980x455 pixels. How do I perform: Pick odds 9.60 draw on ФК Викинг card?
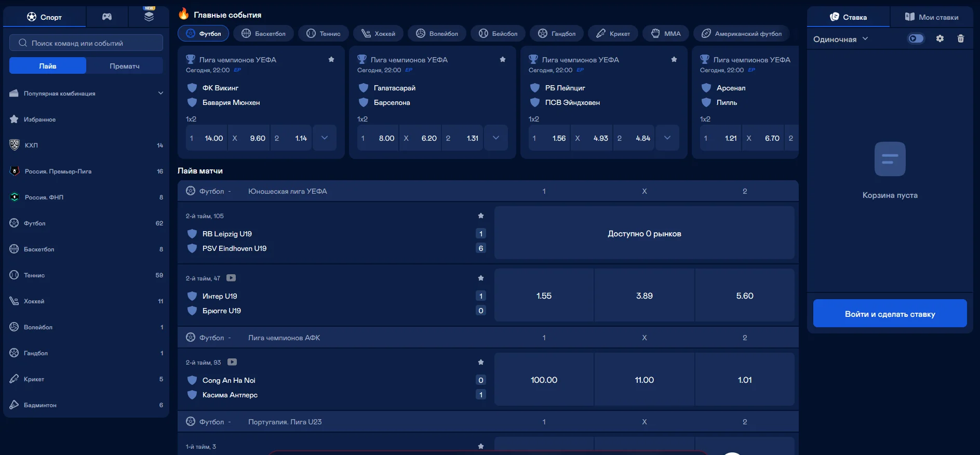[x=249, y=138]
